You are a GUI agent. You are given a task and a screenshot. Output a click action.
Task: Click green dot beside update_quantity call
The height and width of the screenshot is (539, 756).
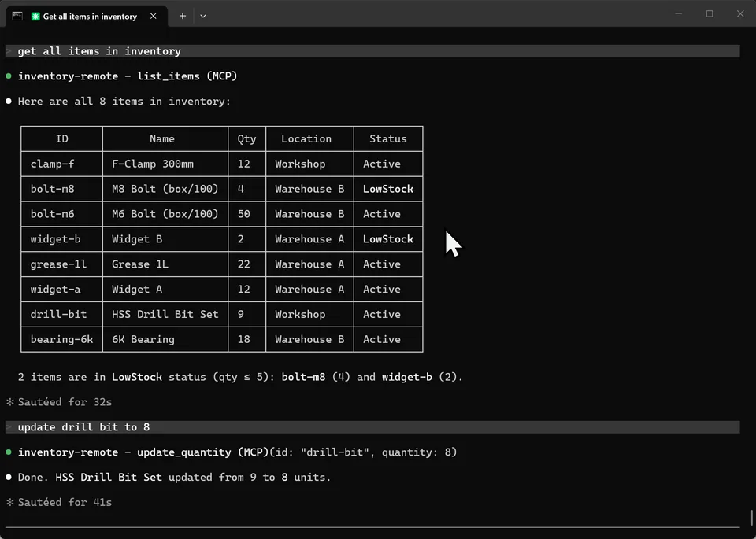[9, 452]
